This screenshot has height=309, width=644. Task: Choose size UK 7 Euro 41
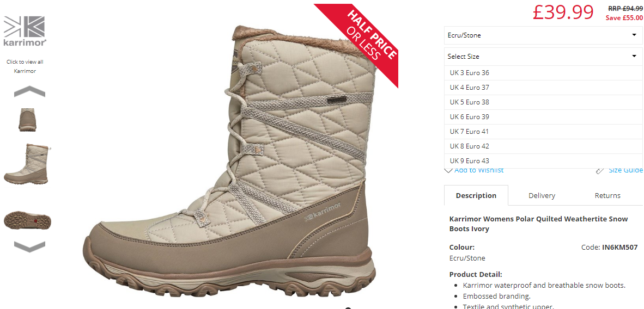click(x=543, y=132)
